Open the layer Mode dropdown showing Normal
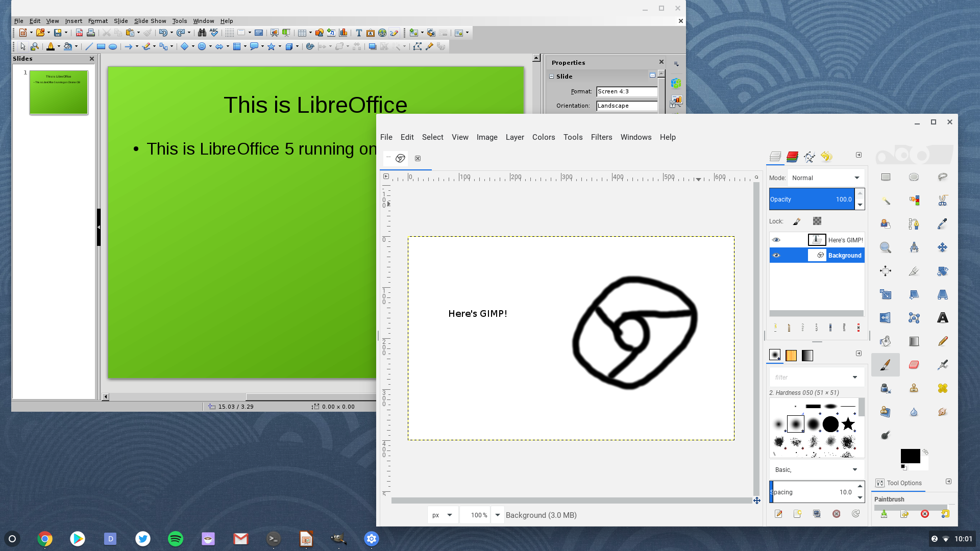The width and height of the screenshot is (980, 551). coord(826,178)
